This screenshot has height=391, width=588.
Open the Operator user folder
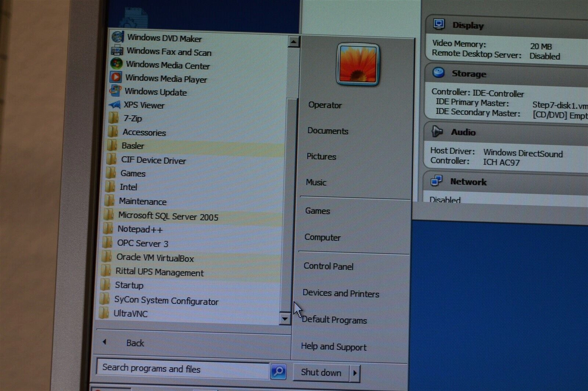tap(325, 105)
